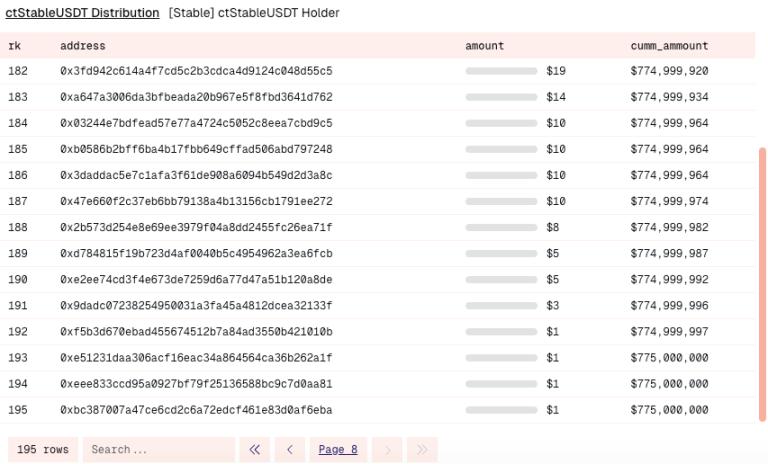This screenshot has height=464, width=768.
Task: Select address 0x3fd942c614a4f7cd5c2b3cdca4d9124c048d55c5
Action: tap(196, 72)
